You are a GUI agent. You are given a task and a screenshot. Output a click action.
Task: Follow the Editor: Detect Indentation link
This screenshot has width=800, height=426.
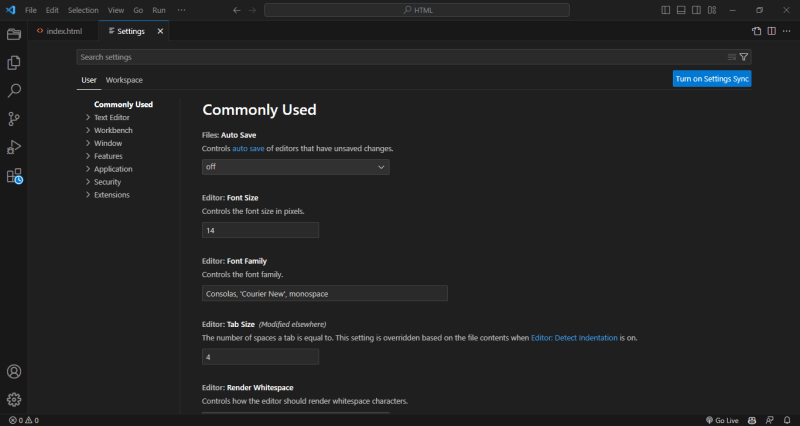tap(574, 338)
